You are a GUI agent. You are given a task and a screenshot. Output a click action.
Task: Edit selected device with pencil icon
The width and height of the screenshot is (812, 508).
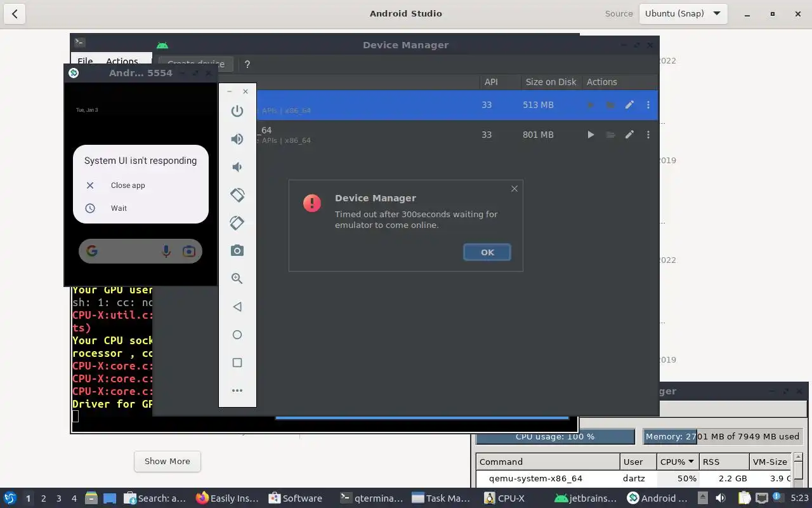coord(629,105)
